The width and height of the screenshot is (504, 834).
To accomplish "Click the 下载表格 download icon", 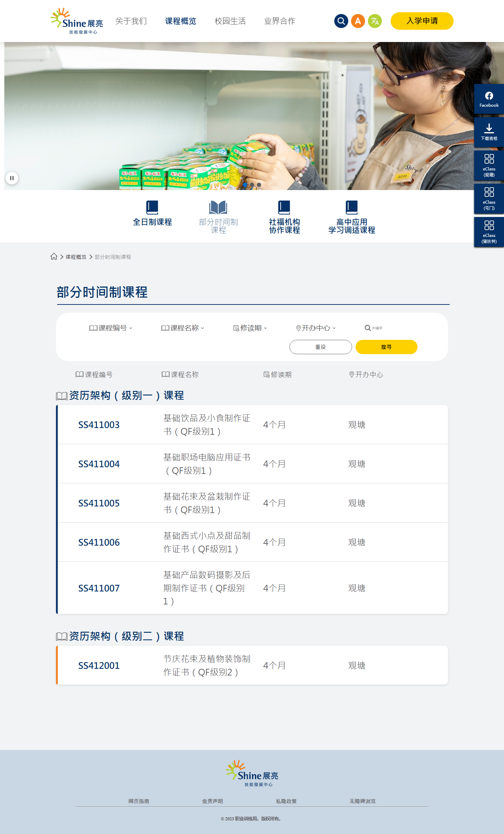I will click(x=489, y=132).
